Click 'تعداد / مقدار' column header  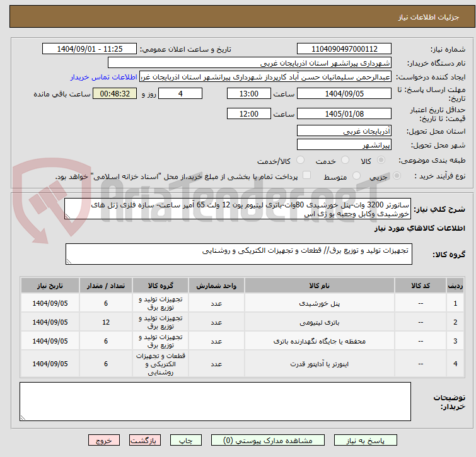click(x=106, y=286)
